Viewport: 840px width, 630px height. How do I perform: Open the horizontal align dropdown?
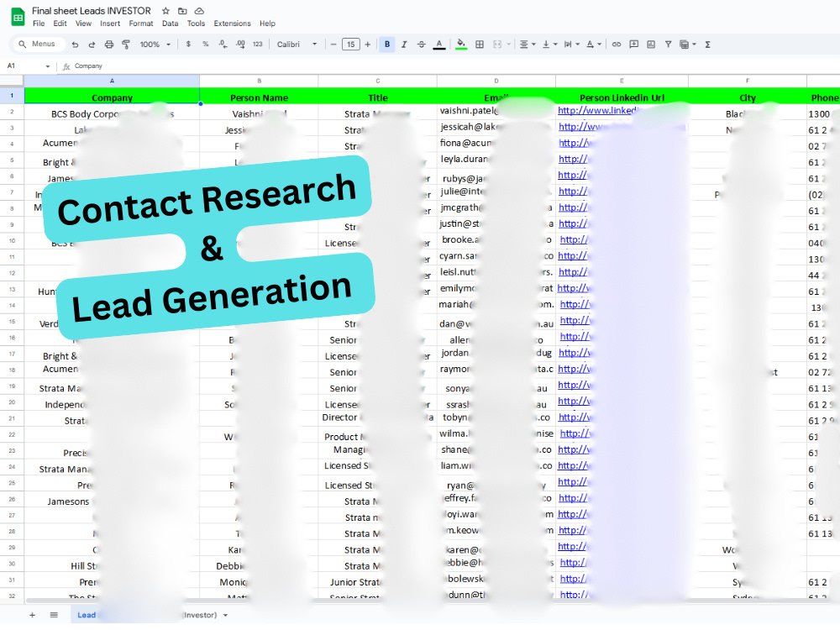(528, 45)
